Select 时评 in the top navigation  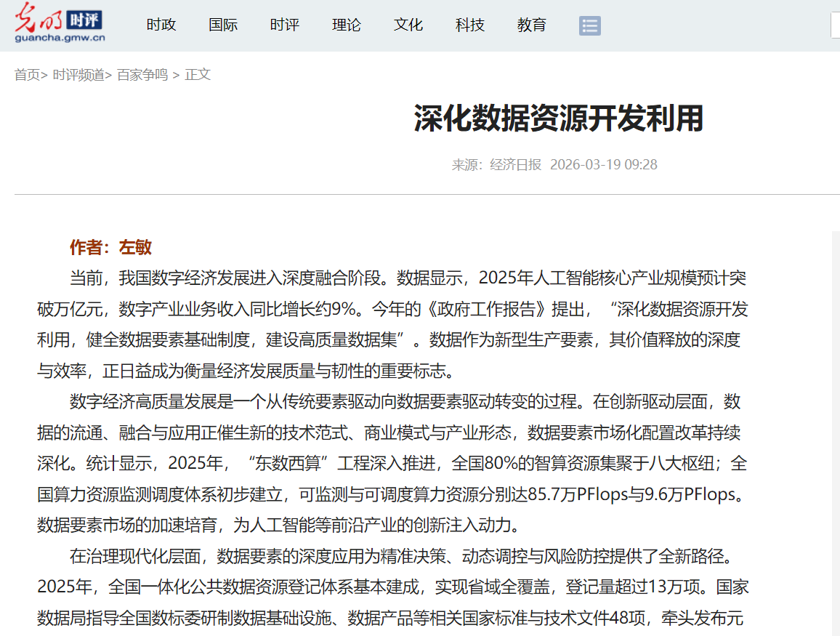click(285, 25)
